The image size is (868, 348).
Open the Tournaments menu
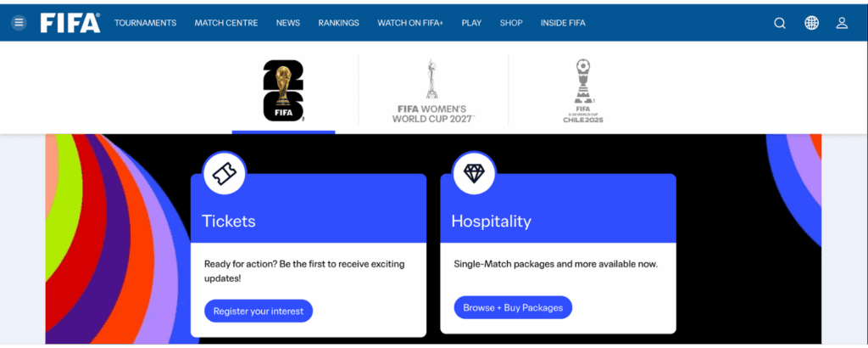click(146, 23)
